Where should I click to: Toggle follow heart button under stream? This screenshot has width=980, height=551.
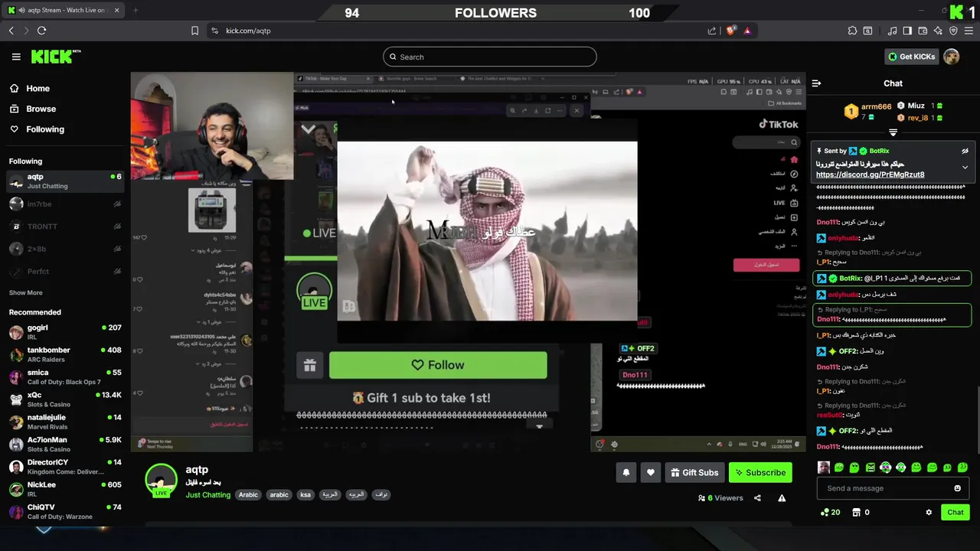(650, 473)
